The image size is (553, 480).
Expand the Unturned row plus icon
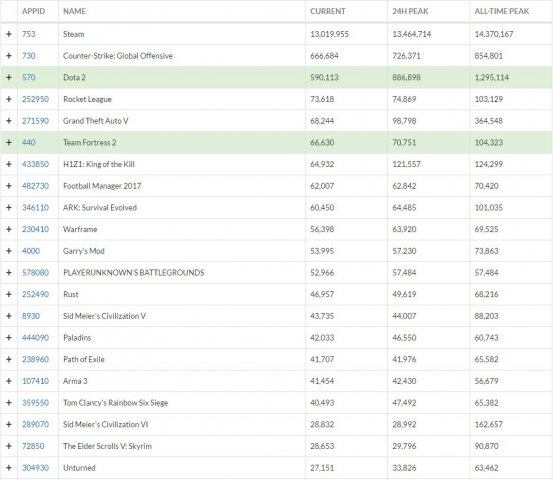point(9,468)
